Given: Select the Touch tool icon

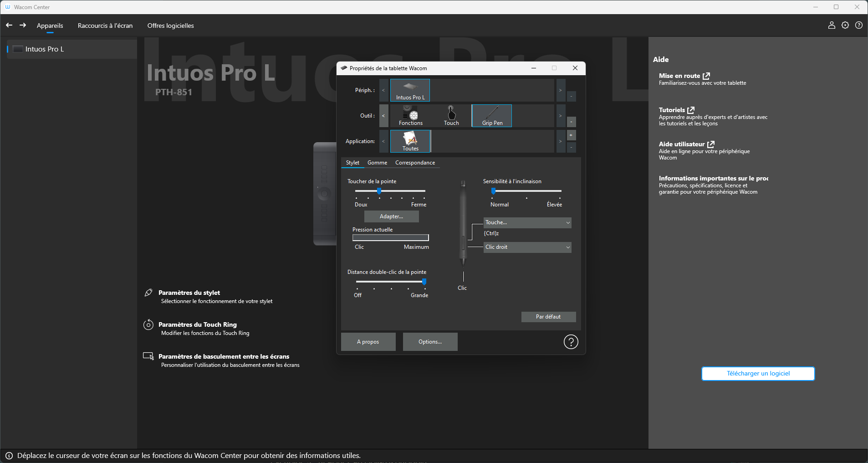Looking at the screenshot, I should pos(451,115).
